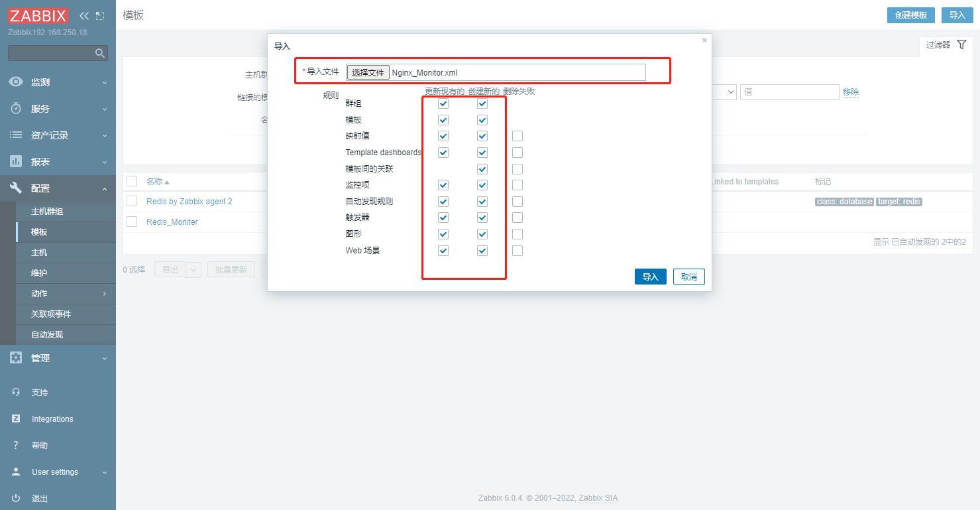
Task: Expand the 报表 menu section
Action: 105,162
